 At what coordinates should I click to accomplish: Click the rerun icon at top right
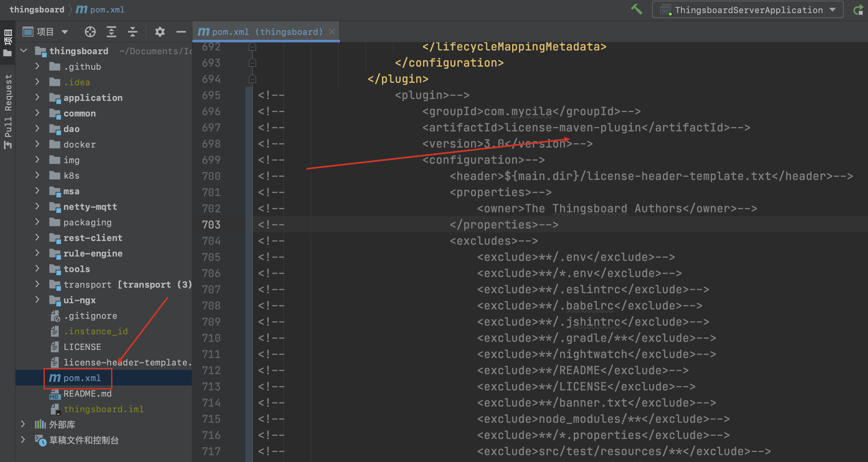pos(859,10)
